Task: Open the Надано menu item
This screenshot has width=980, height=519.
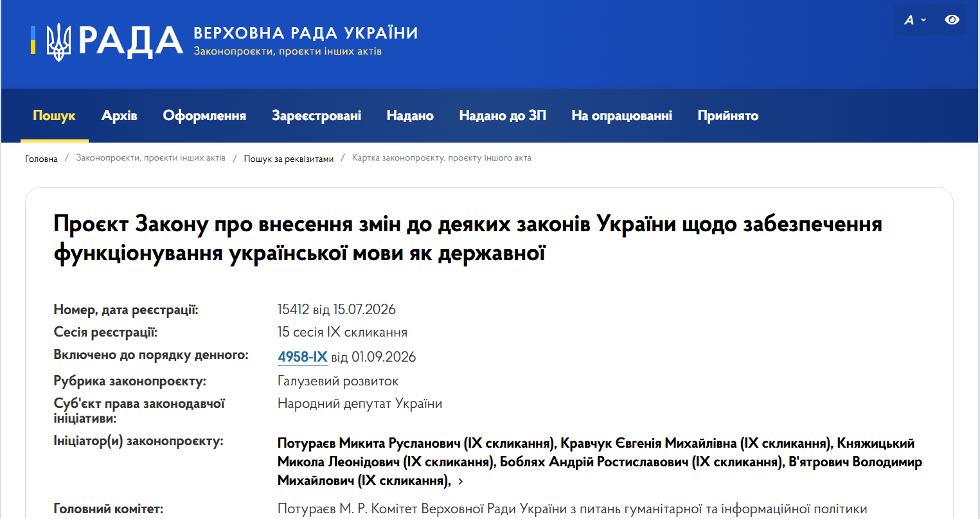Action: pyautogui.click(x=410, y=116)
